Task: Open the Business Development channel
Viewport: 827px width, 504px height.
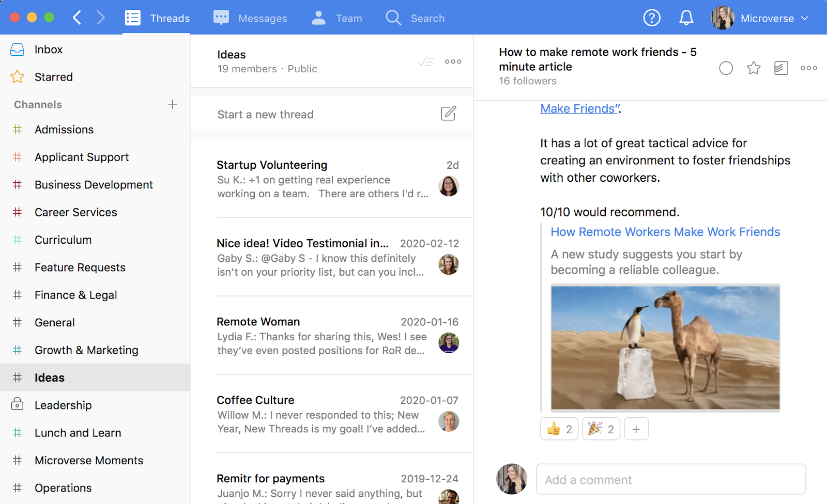Action: [x=95, y=185]
